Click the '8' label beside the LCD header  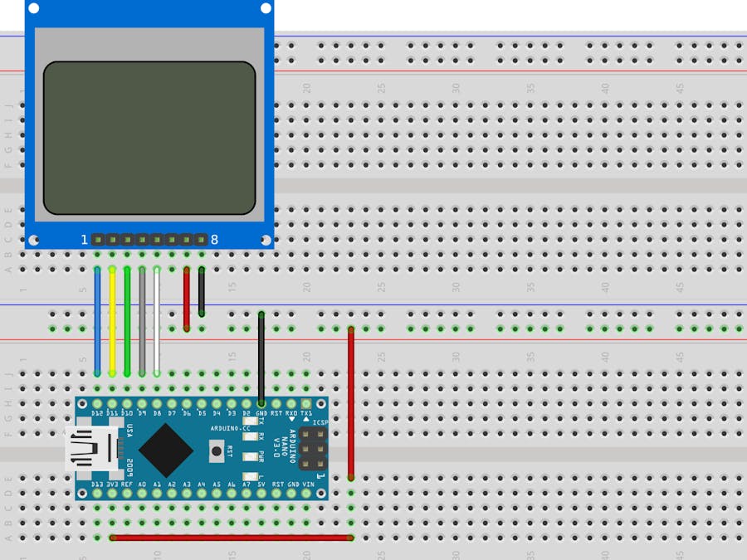(x=214, y=240)
